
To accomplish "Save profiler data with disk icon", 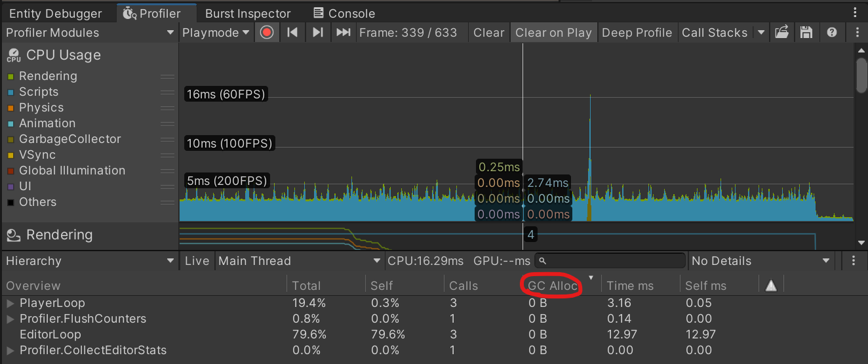I will click(x=806, y=33).
